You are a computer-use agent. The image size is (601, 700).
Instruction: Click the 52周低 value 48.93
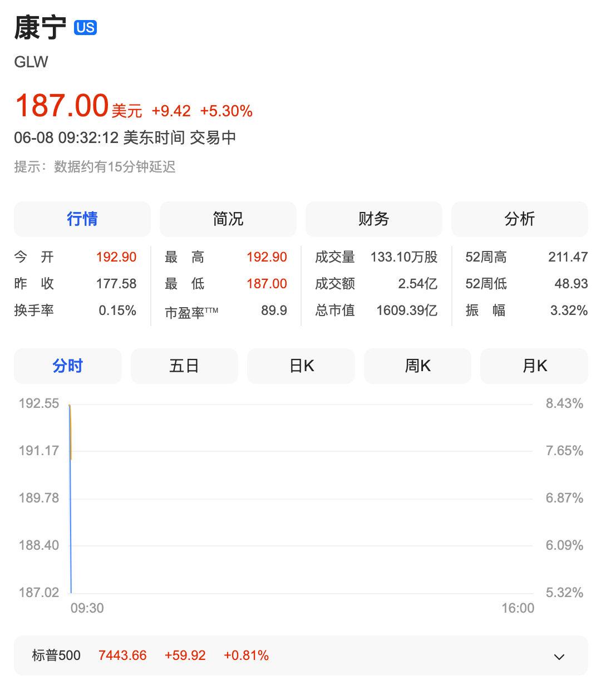point(572,283)
